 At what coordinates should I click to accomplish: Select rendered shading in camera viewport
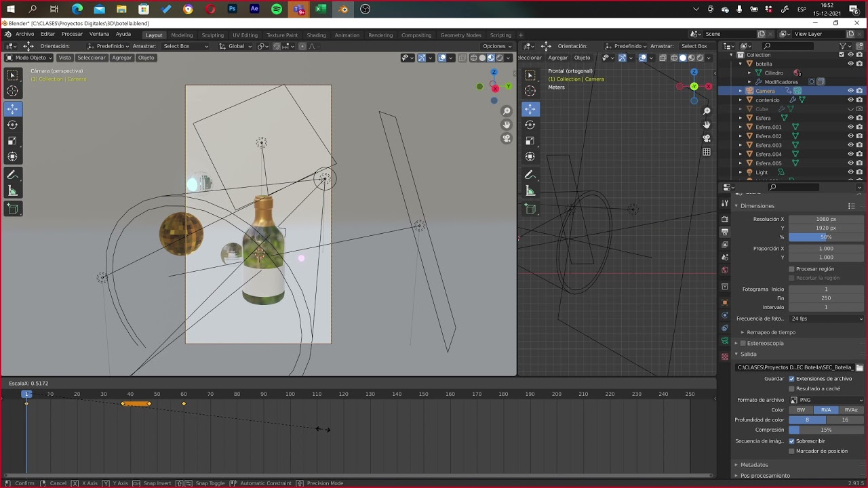click(x=500, y=58)
